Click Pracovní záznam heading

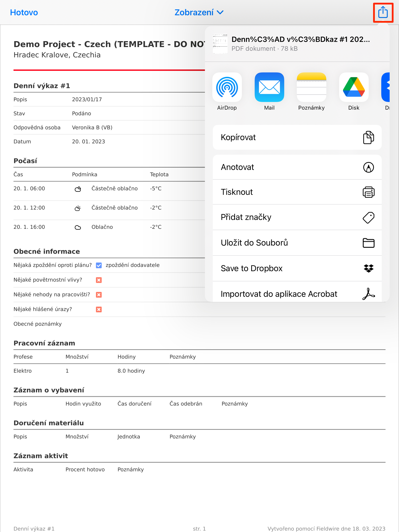click(x=44, y=343)
